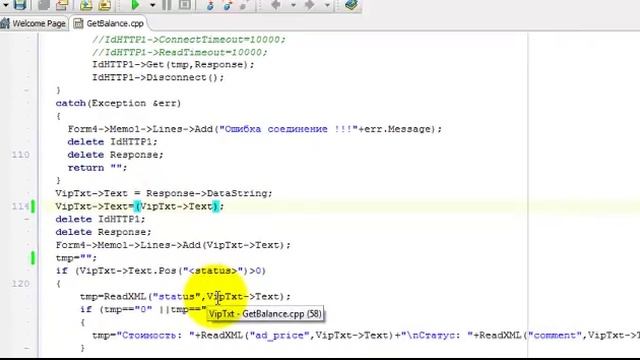Image resolution: width=640 pixels, height=360 pixels.
Task: Click the highlighted opening bracket on line 114
Action: click(x=137, y=206)
